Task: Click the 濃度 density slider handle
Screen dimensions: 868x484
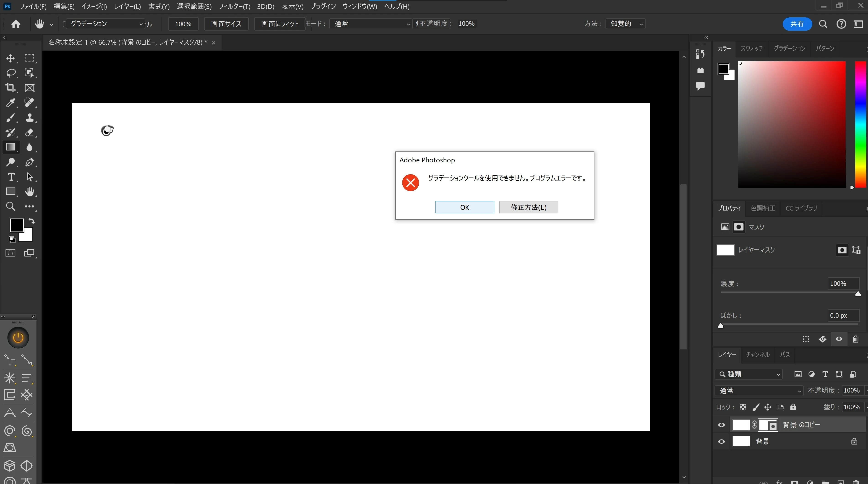Action: coord(858,294)
